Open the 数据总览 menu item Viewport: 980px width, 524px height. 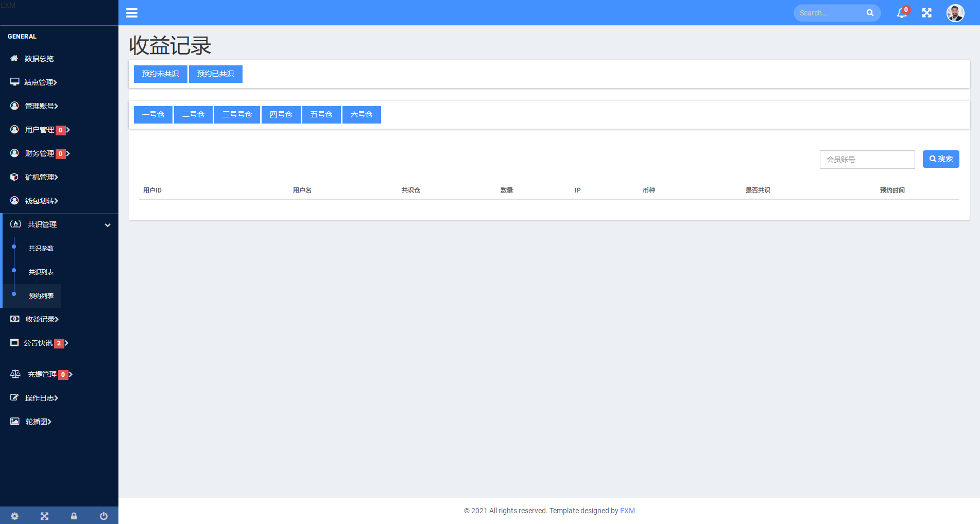click(59, 59)
